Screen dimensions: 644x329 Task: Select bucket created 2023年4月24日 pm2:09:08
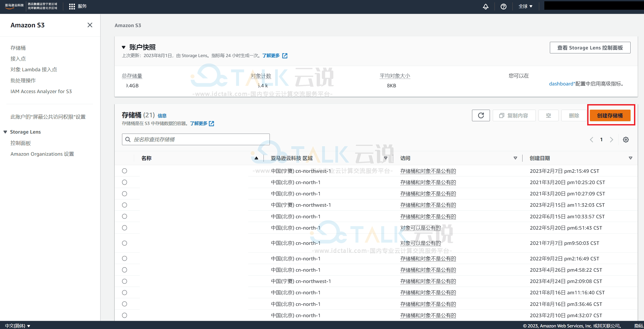click(125, 281)
